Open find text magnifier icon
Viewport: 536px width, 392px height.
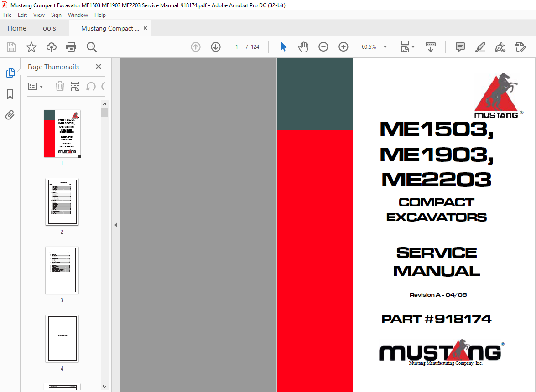click(92, 47)
